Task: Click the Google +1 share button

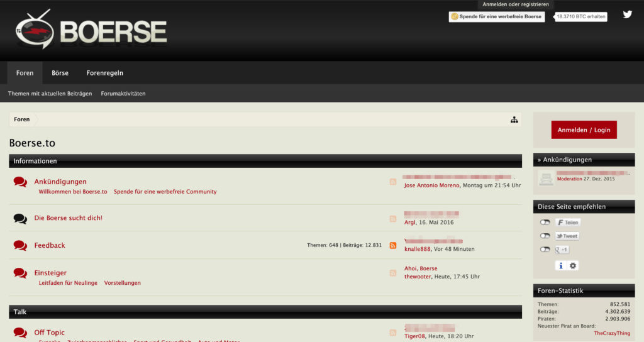Action: tap(562, 250)
